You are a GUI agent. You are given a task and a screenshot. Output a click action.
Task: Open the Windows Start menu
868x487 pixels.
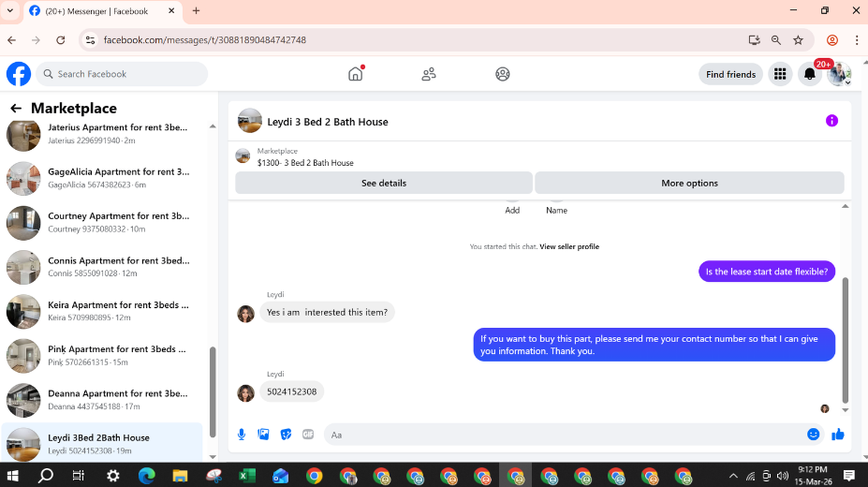(12, 476)
